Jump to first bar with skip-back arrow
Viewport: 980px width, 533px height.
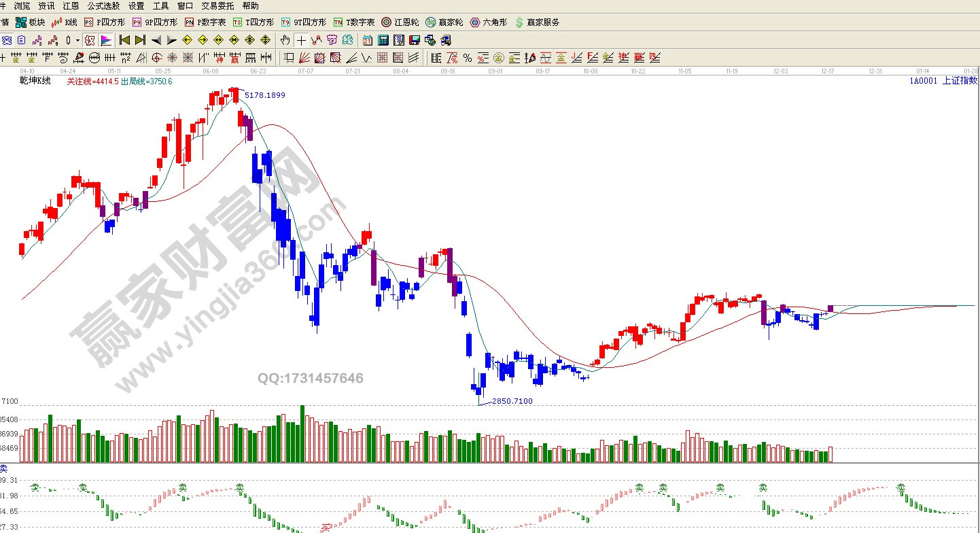(124, 40)
